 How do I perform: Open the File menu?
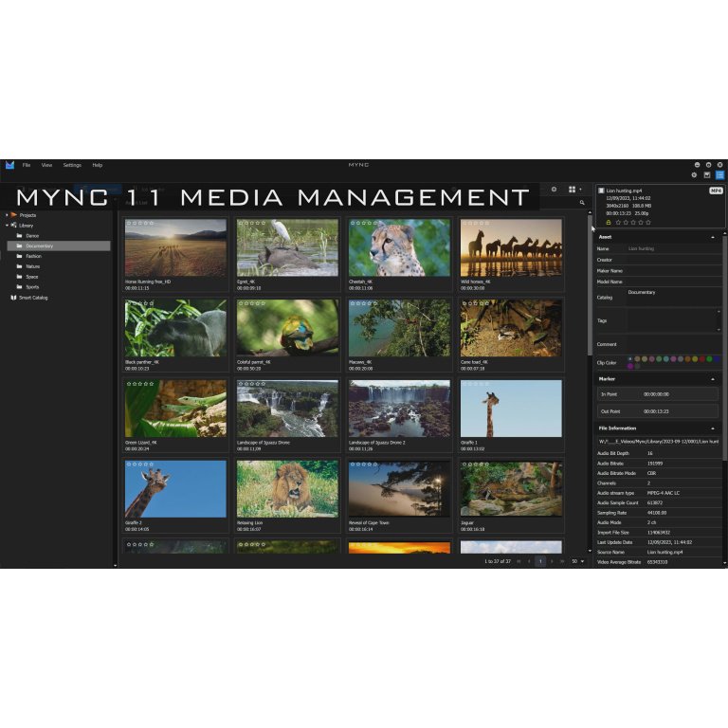pos(27,165)
